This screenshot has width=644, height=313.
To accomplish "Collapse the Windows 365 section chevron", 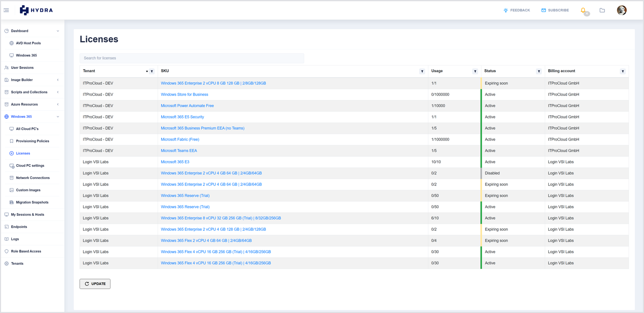I will pos(58,117).
